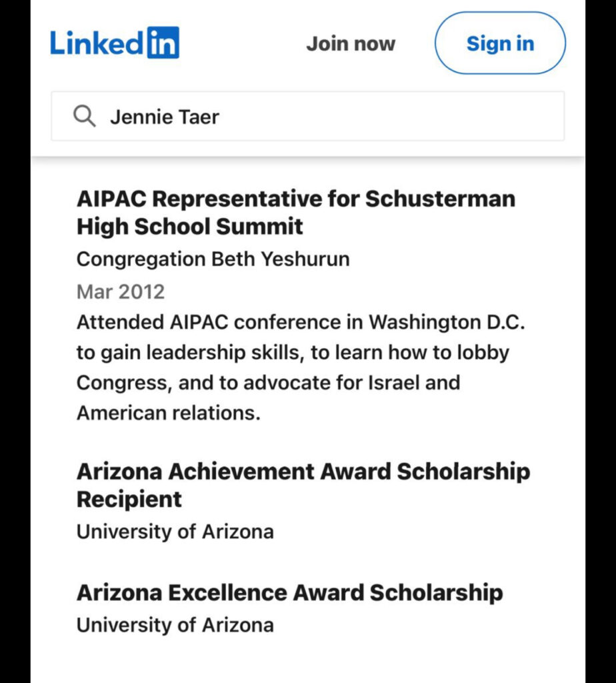Image resolution: width=616 pixels, height=683 pixels.
Task: Click University of Arizona under Excellence Award
Action: point(175,624)
